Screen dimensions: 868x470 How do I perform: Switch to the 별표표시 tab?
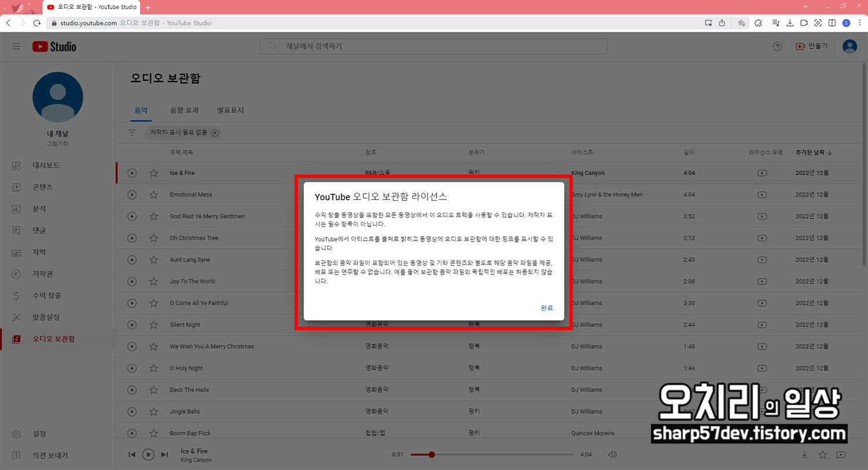pos(230,110)
